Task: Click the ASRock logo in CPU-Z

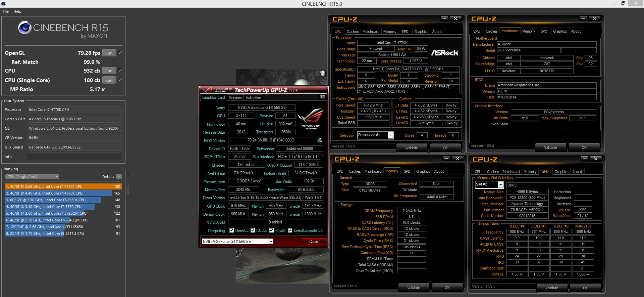Action: point(444,53)
